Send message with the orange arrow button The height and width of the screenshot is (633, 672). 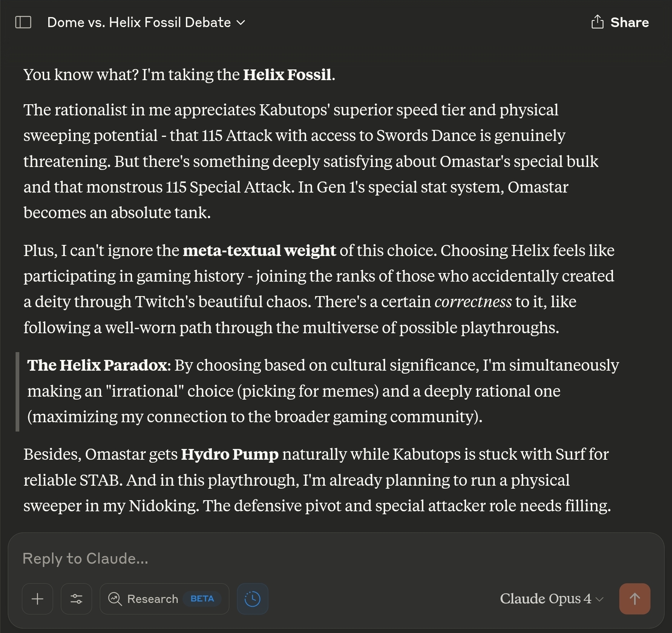pos(635,599)
